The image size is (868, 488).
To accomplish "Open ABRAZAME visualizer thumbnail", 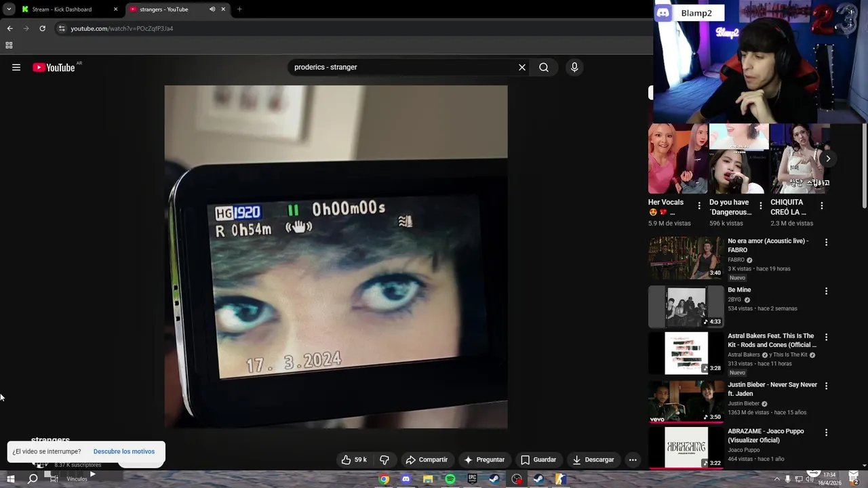I will click(x=686, y=447).
